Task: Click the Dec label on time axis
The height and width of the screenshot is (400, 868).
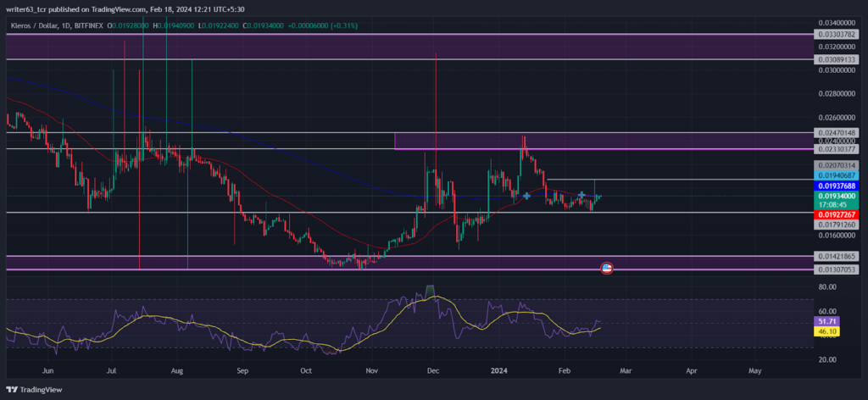Action: tap(434, 369)
